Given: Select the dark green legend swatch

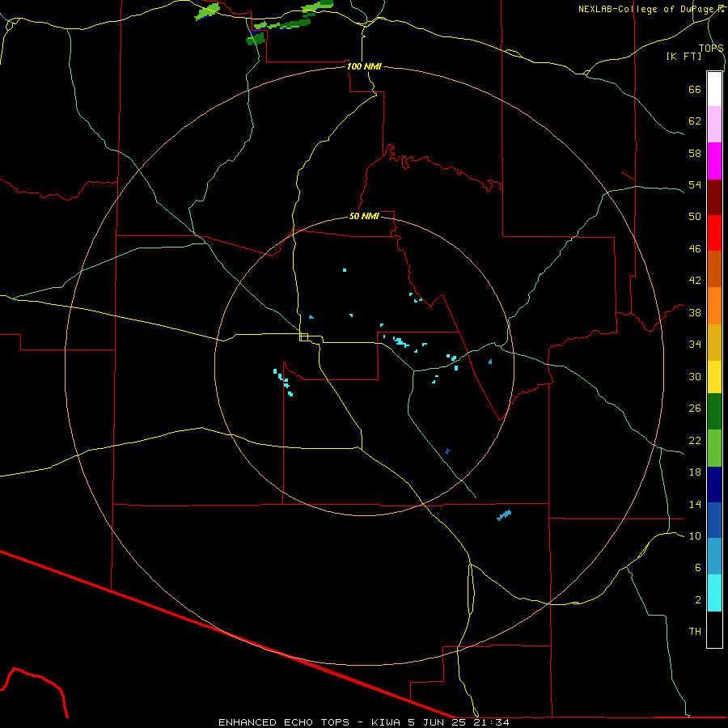Looking at the screenshot, I should coord(714,412).
